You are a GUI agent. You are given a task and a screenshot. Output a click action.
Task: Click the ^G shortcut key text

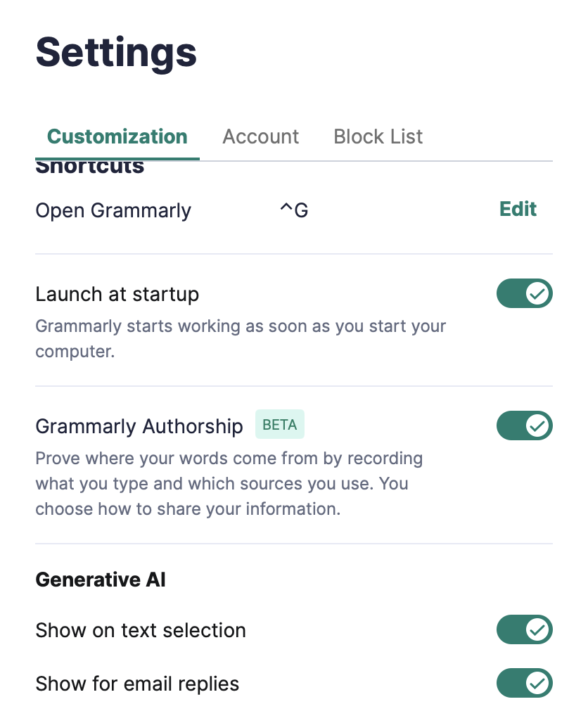[294, 210]
